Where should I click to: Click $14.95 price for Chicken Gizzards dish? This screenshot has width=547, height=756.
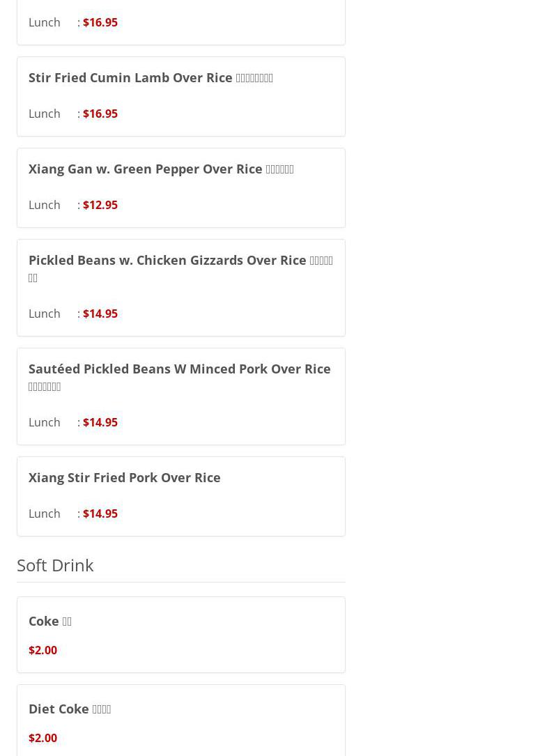tap(100, 314)
